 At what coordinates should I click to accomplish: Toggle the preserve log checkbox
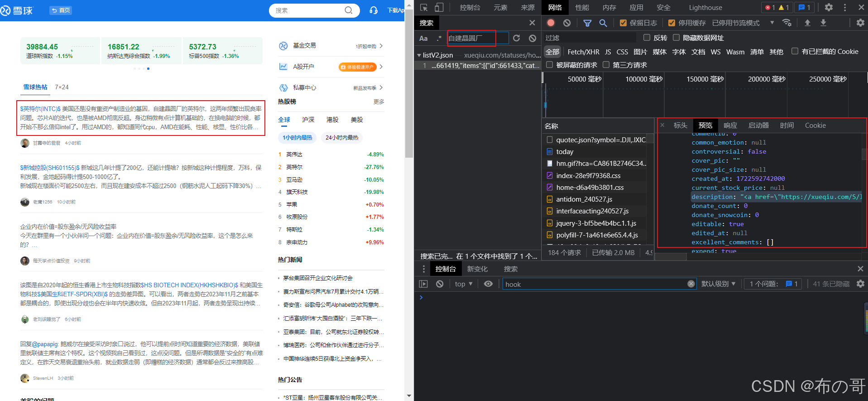623,23
